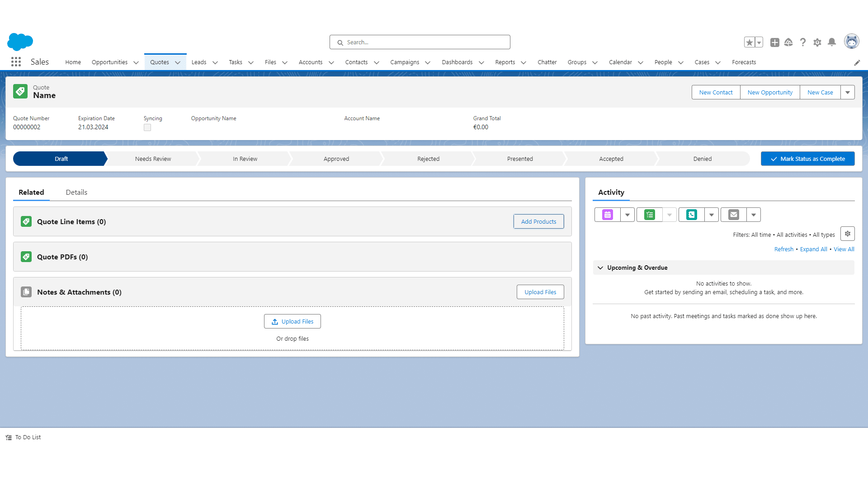Click the pencil icon to edit navigation

click(857, 62)
